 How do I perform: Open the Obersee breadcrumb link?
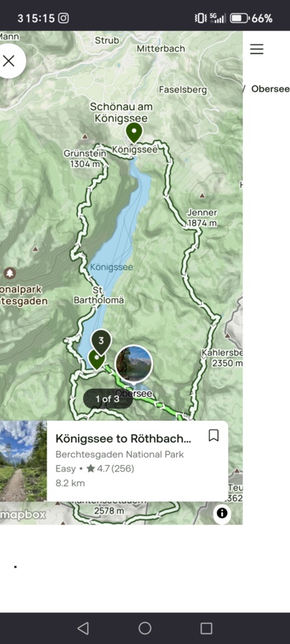tap(270, 89)
